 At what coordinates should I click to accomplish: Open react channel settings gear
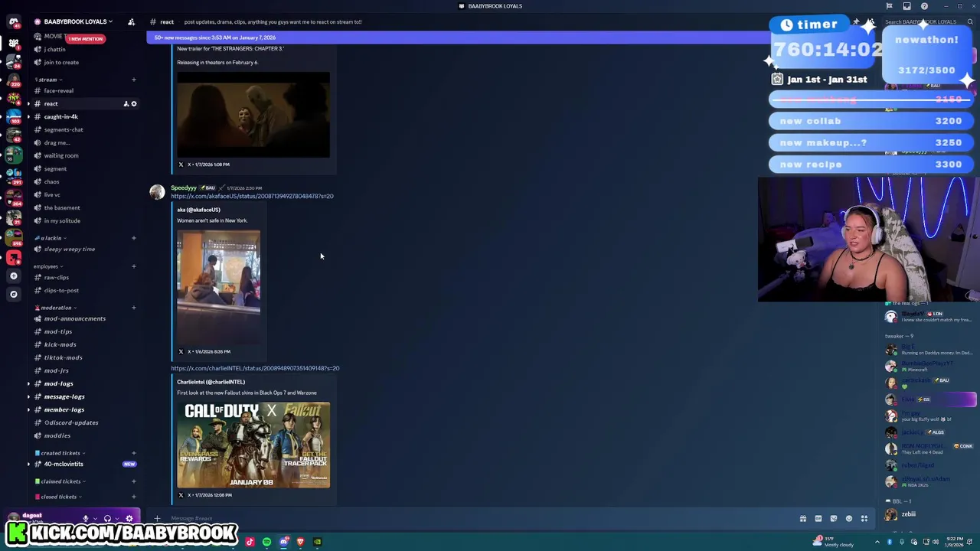[134, 104]
